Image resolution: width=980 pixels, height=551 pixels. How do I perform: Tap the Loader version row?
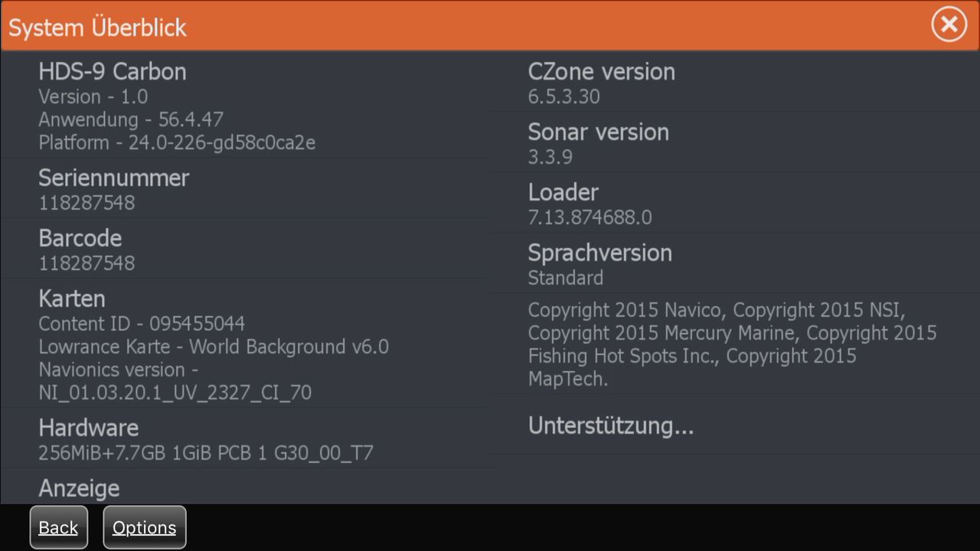click(x=590, y=204)
